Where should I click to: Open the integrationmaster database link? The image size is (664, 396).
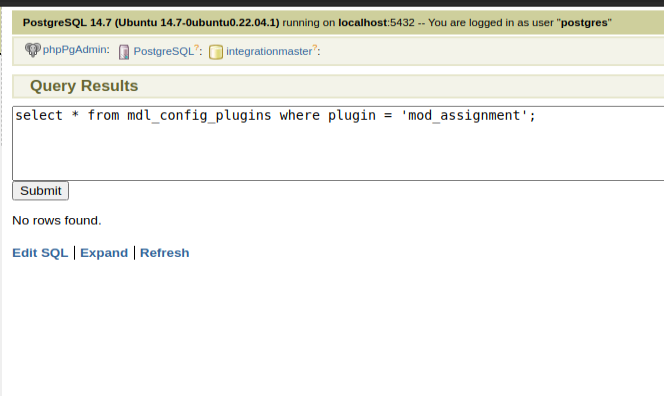tap(269, 52)
